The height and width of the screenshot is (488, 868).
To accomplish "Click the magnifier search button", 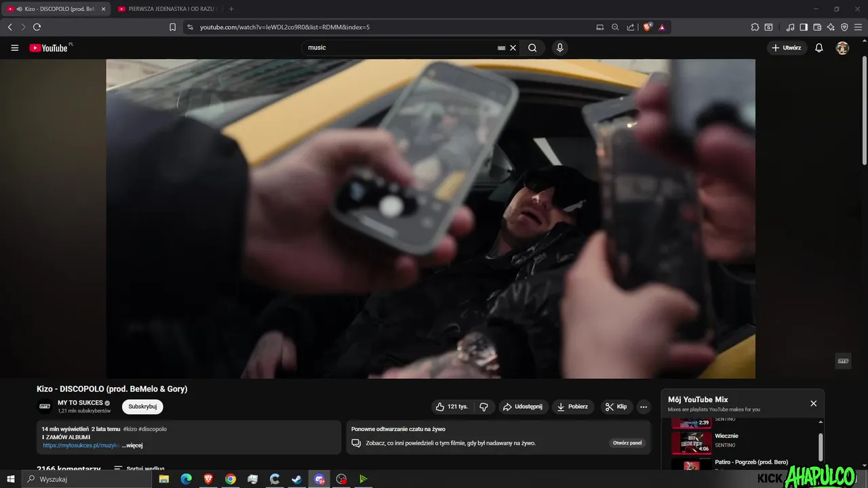I will point(532,47).
